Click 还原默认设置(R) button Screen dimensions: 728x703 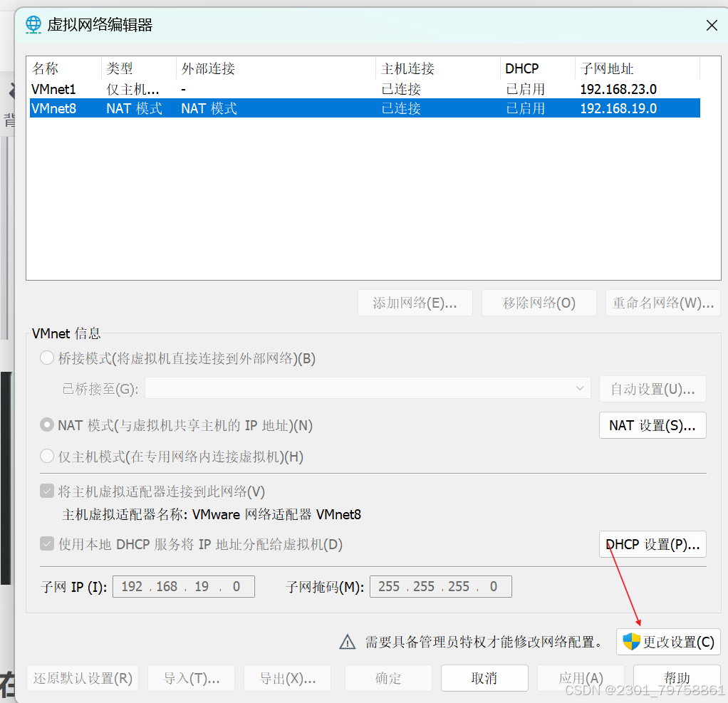coord(83,678)
